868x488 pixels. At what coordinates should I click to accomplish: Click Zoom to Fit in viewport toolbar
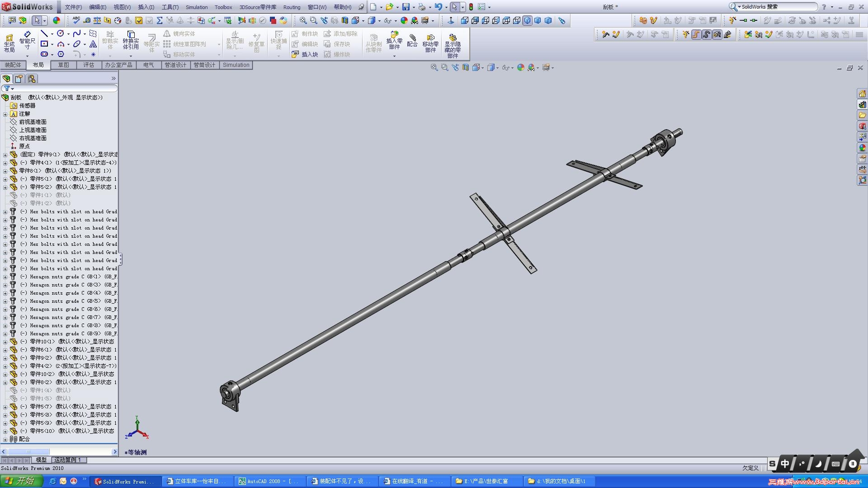[434, 67]
